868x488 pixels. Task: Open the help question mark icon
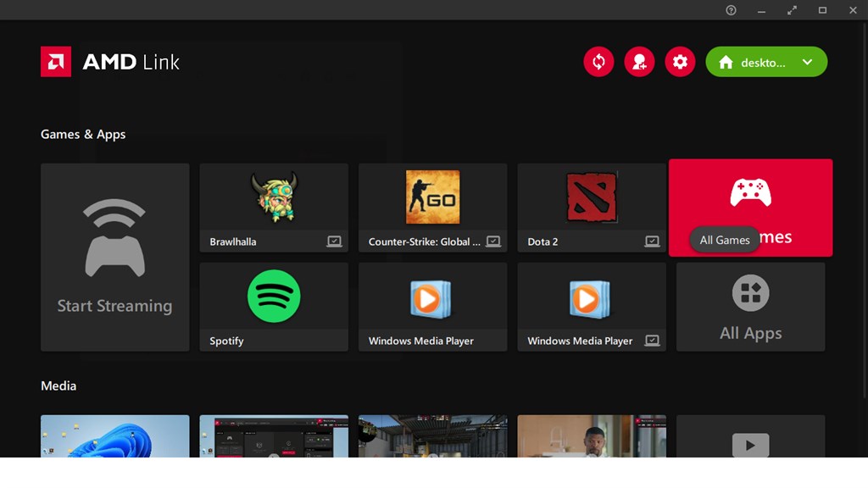[732, 10]
